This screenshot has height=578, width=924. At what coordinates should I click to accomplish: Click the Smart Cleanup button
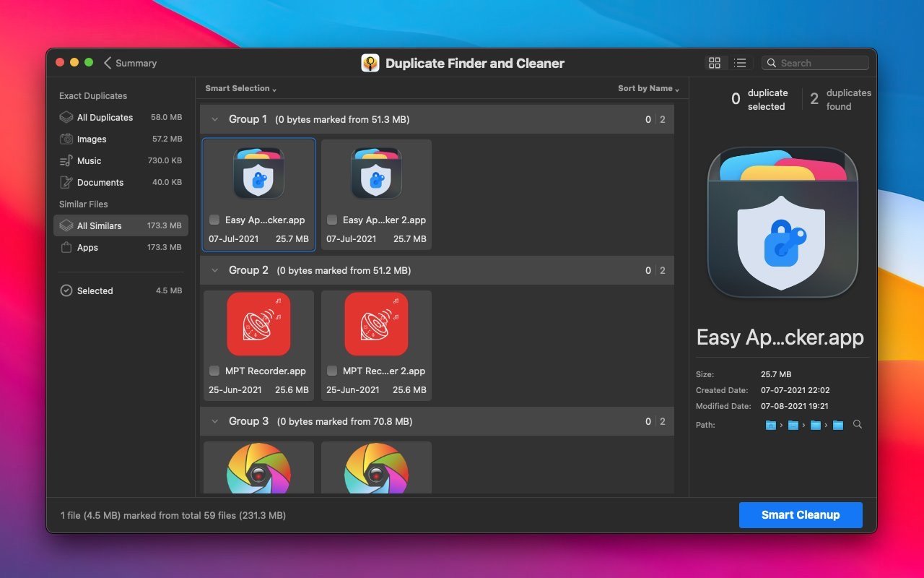(800, 515)
